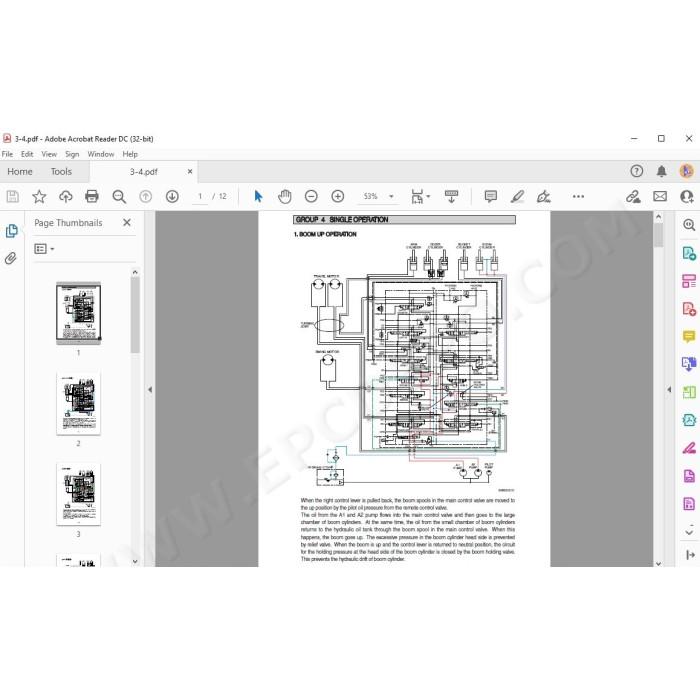Open the Edit menu

click(27, 154)
